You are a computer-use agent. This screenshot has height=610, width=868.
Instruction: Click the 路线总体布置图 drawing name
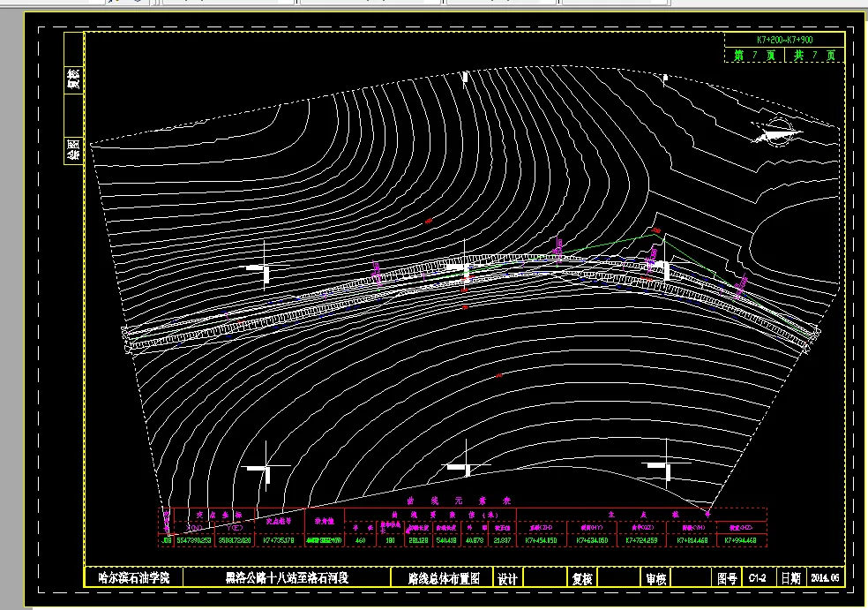pyautogui.click(x=444, y=578)
